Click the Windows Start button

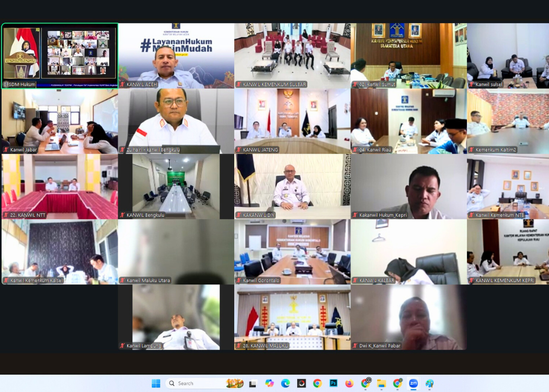[x=156, y=383]
